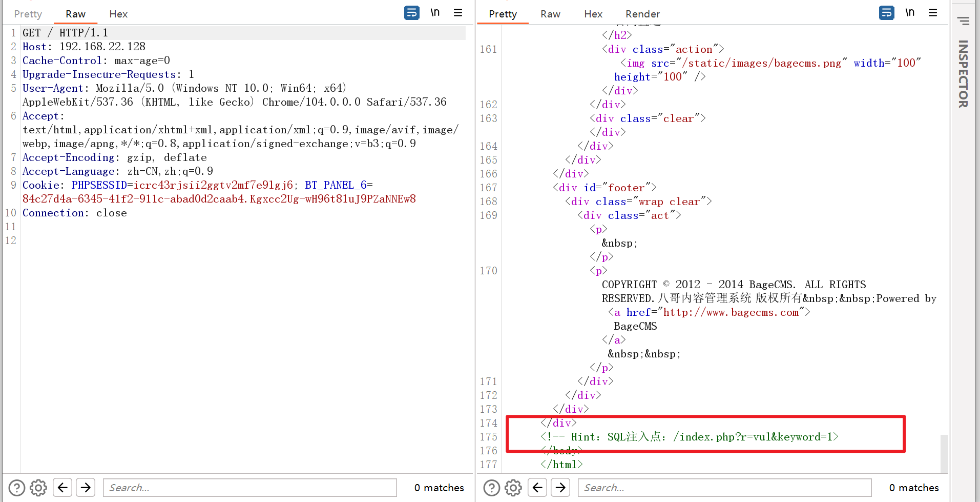
Task: Expand the Inspector side panel
Action: (963, 74)
